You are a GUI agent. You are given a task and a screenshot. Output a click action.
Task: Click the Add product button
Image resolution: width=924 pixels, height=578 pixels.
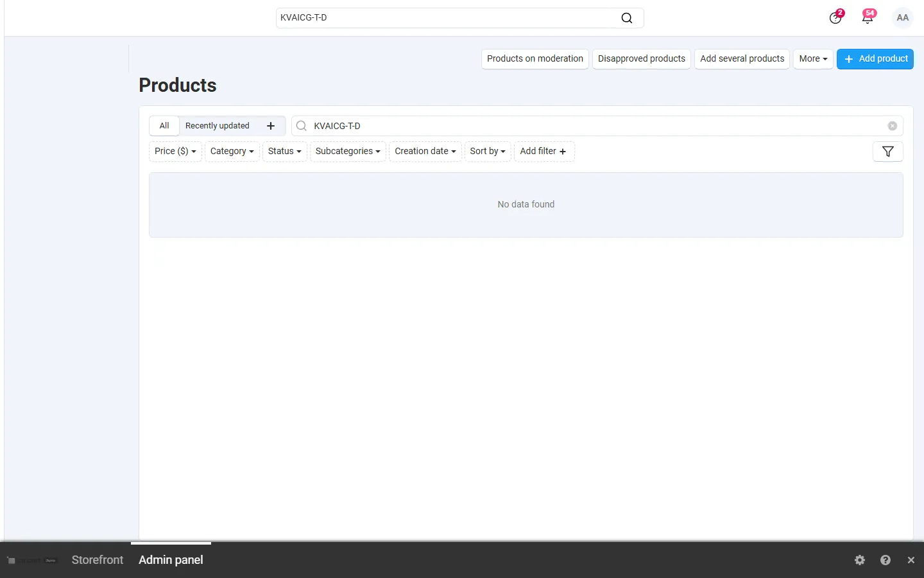[x=875, y=59]
